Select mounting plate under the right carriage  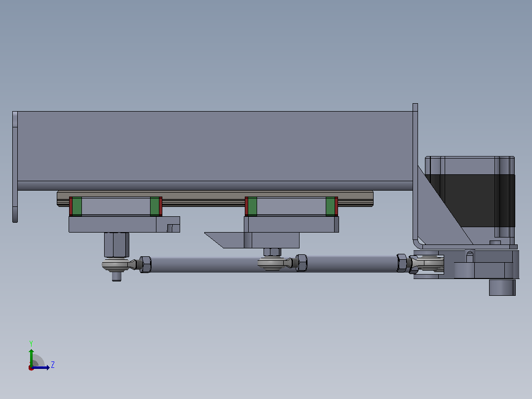(292, 225)
